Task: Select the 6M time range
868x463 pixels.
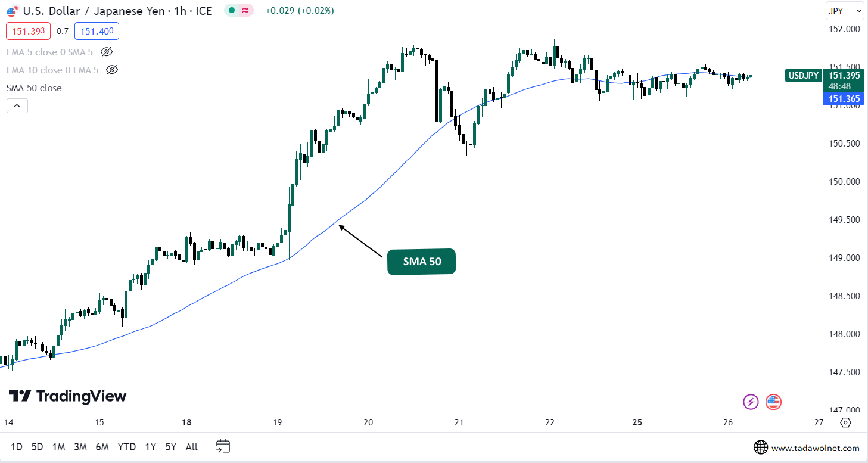Action: (x=102, y=446)
